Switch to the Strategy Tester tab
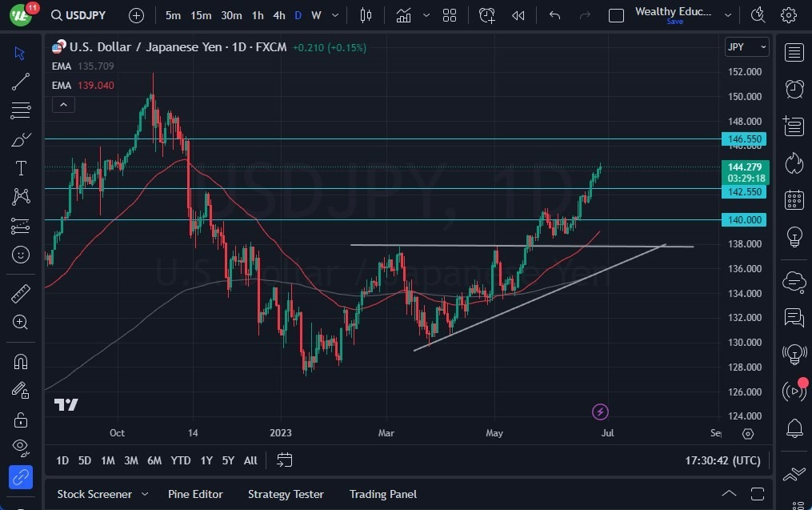 pos(286,494)
